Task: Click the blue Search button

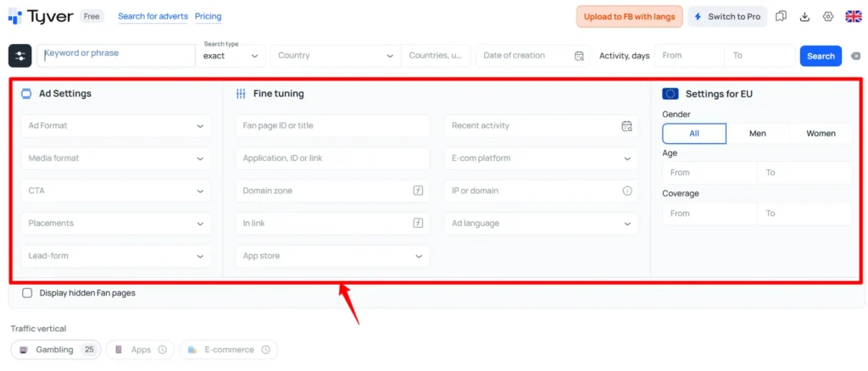Action: pyautogui.click(x=821, y=56)
